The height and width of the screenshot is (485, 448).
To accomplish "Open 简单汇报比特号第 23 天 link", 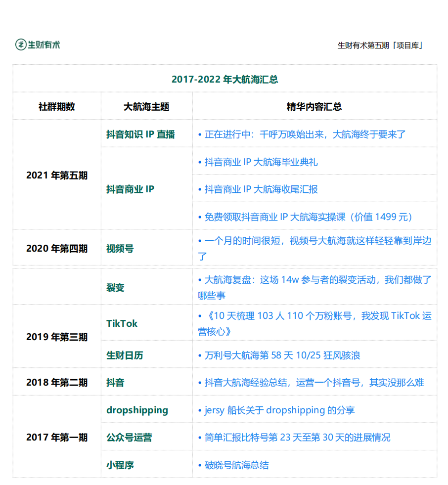I will pyautogui.click(x=294, y=438).
